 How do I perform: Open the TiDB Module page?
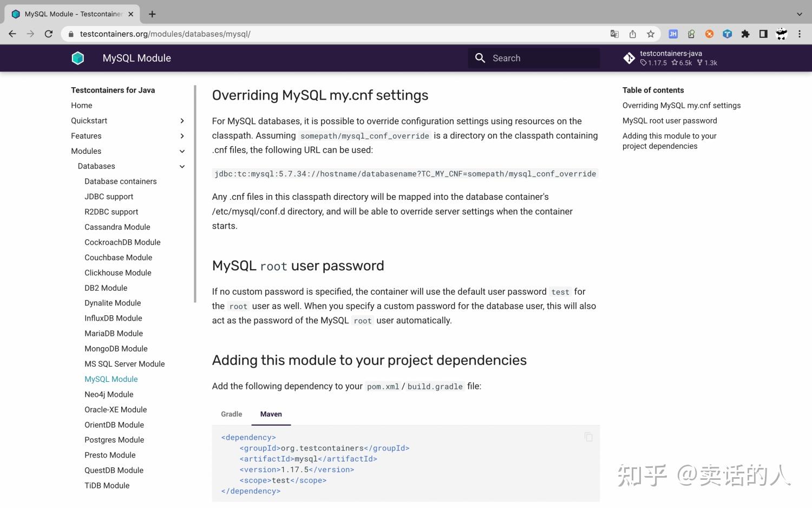coord(107,485)
